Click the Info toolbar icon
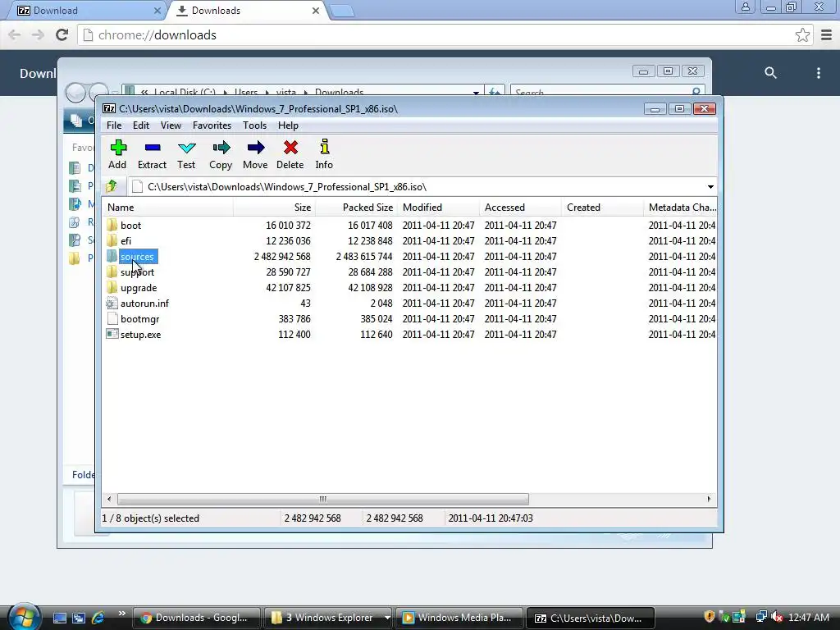 coord(324,147)
